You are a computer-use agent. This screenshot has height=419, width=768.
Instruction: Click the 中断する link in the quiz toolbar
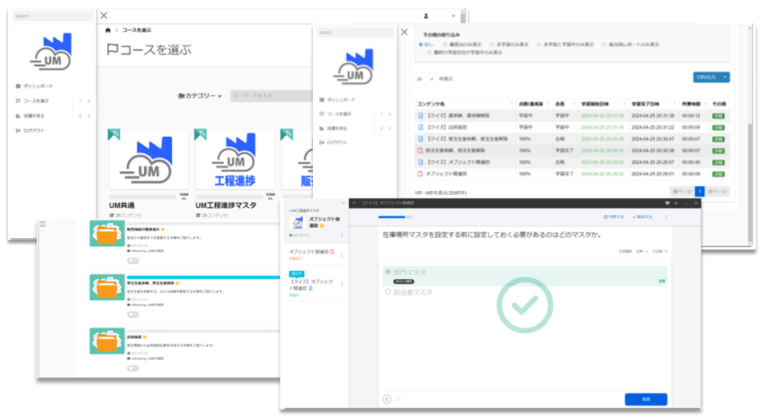click(x=613, y=217)
